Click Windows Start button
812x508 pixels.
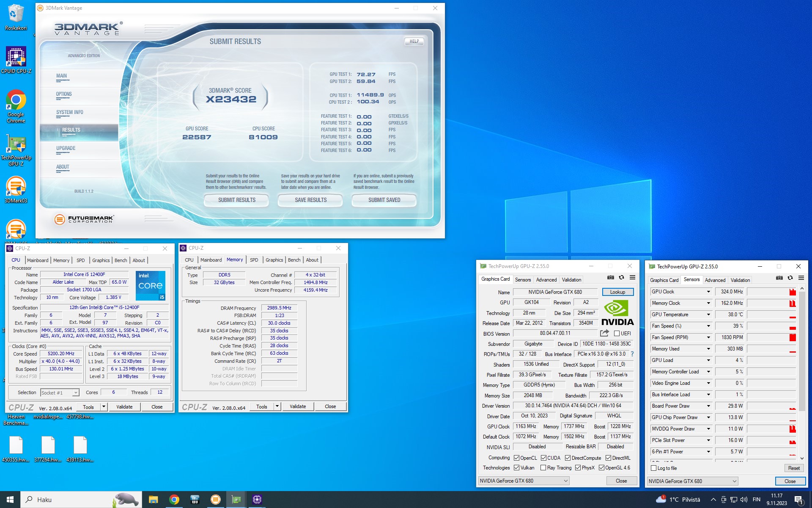10,500
